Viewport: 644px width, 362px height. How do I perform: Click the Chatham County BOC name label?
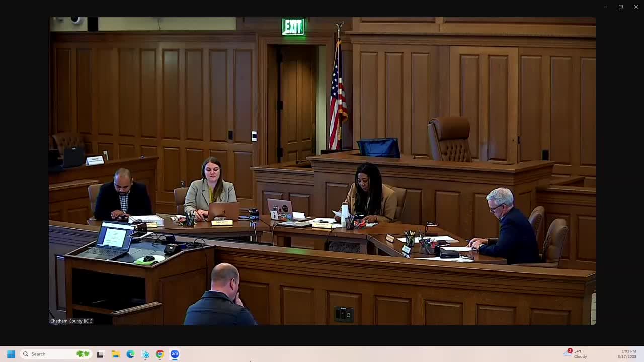(71, 321)
